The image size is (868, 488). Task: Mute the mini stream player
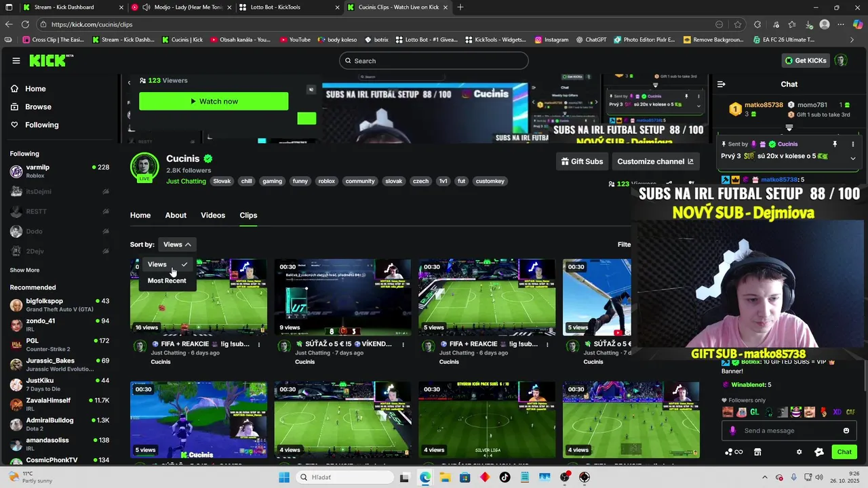[x=311, y=89]
